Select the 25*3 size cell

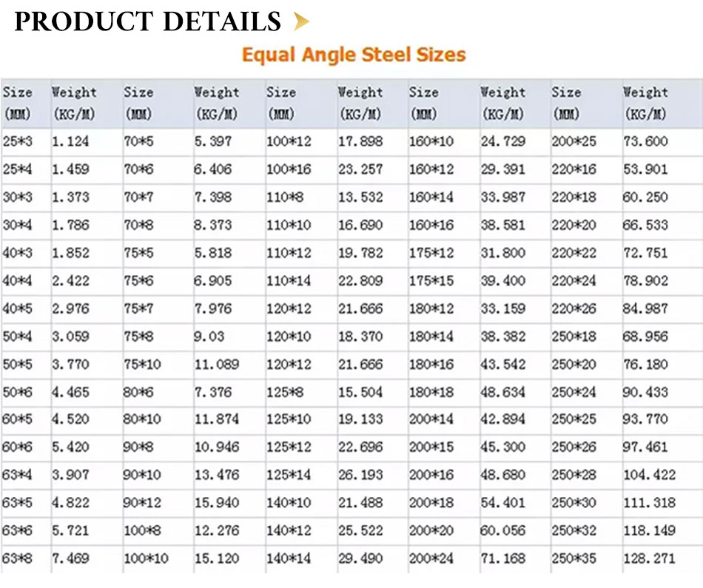click(18, 141)
